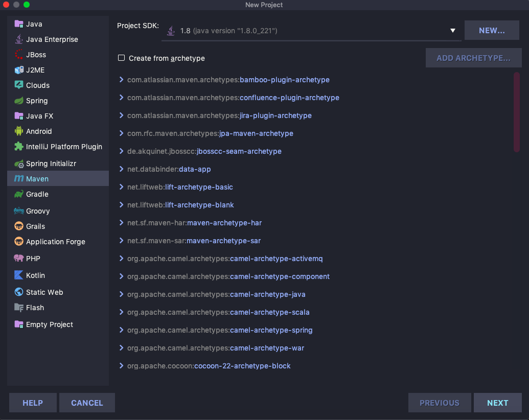The width and height of the screenshot is (529, 420).
Task: Click the IntelliJ Platform Plugin puzzle icon
Action: (19, 147)
